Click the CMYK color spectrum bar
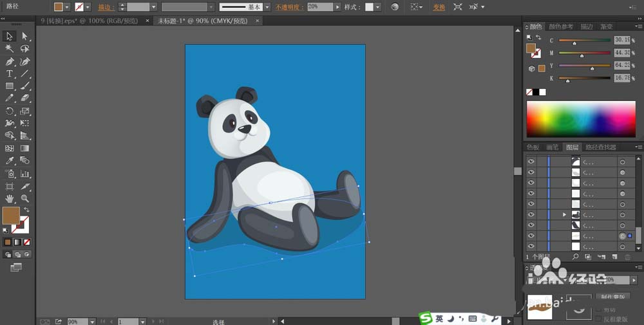 [x=580, y=120]
